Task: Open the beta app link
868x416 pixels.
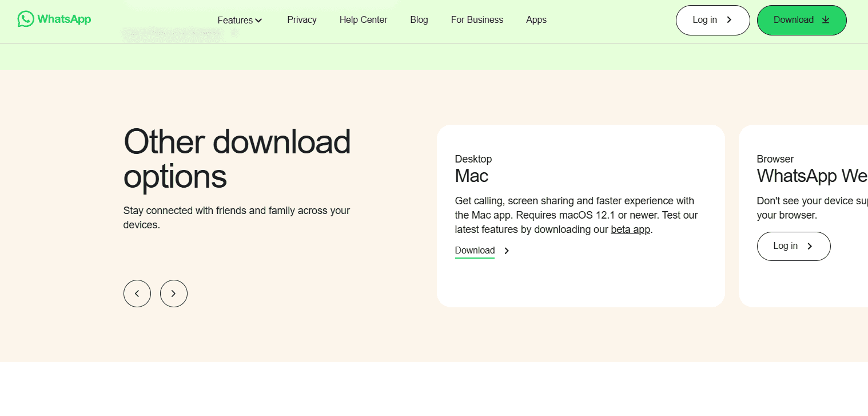Action: [x=630, y=229]
